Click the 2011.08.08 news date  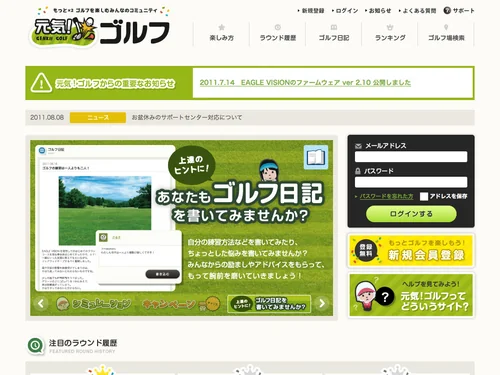(x=47, y=117)
